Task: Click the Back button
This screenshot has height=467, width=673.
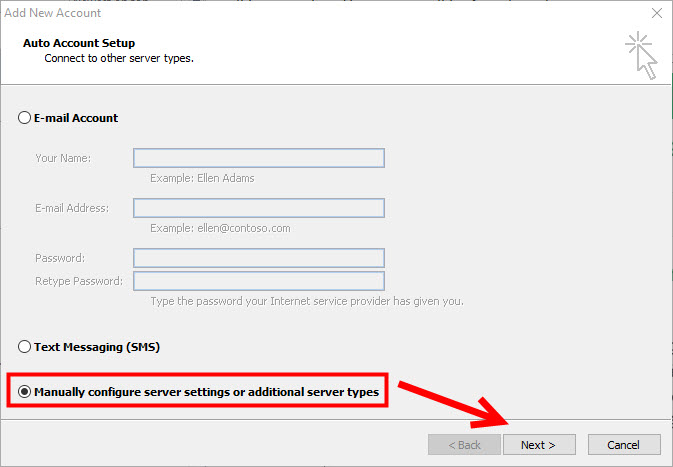Action: (x=463, y=444)
